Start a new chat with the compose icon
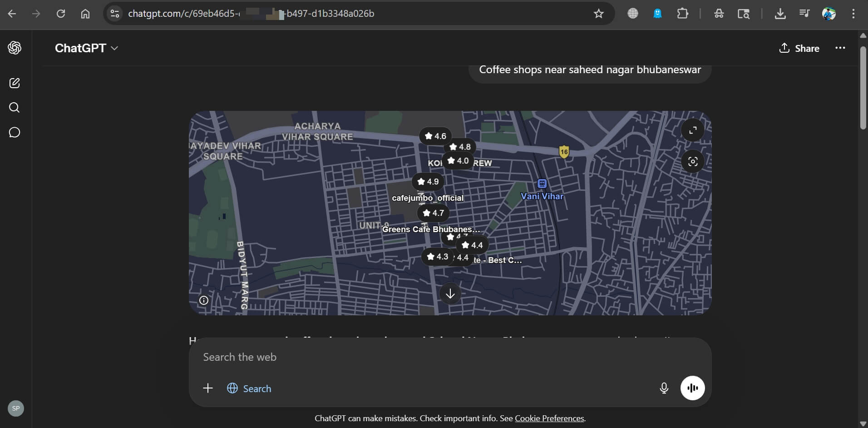Image resolution: width=868 pixels, height=428 pixels. [14, 83]
